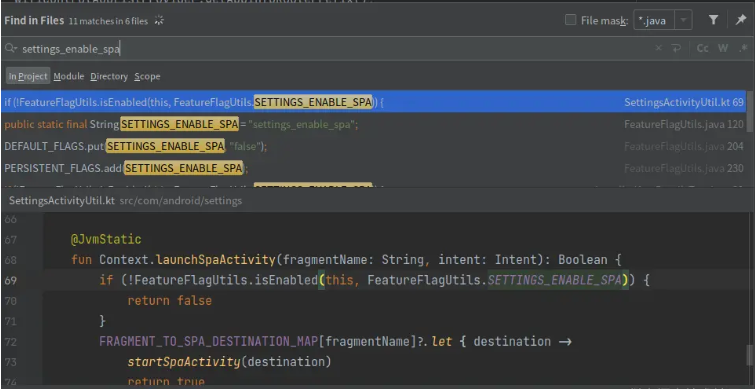Toggle Words (W) match option
The image size is (755, 389).
723,48
